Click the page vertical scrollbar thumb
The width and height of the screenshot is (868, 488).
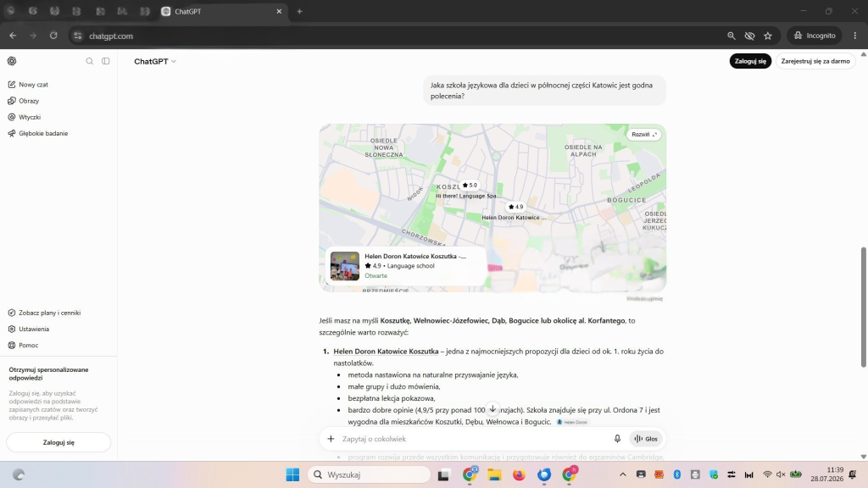[863, 307]
